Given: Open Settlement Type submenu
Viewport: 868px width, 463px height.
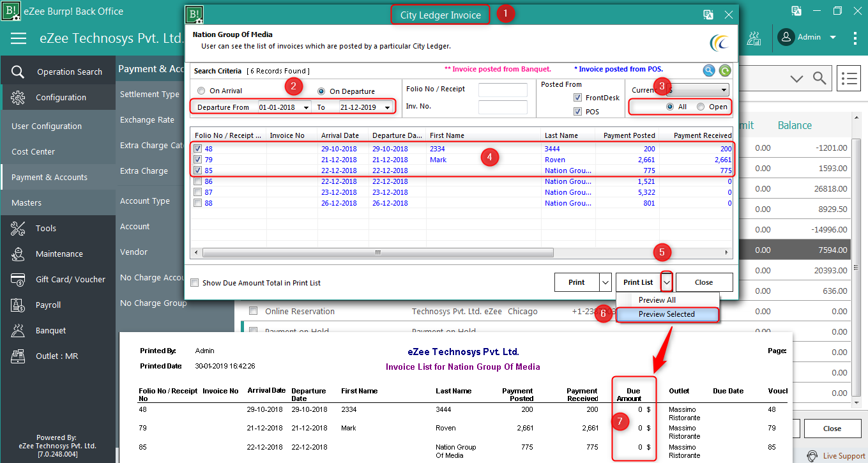Looking at the screenshot, I should tap(150, 94).
